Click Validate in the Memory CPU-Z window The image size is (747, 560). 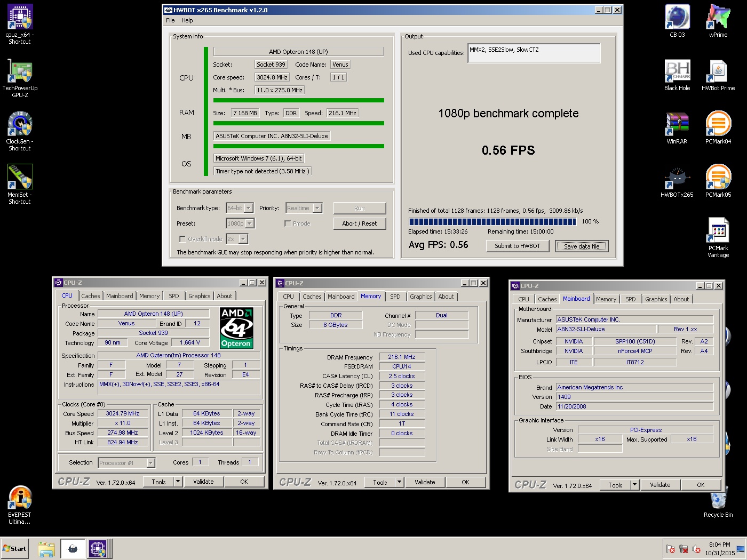(425, 482)
